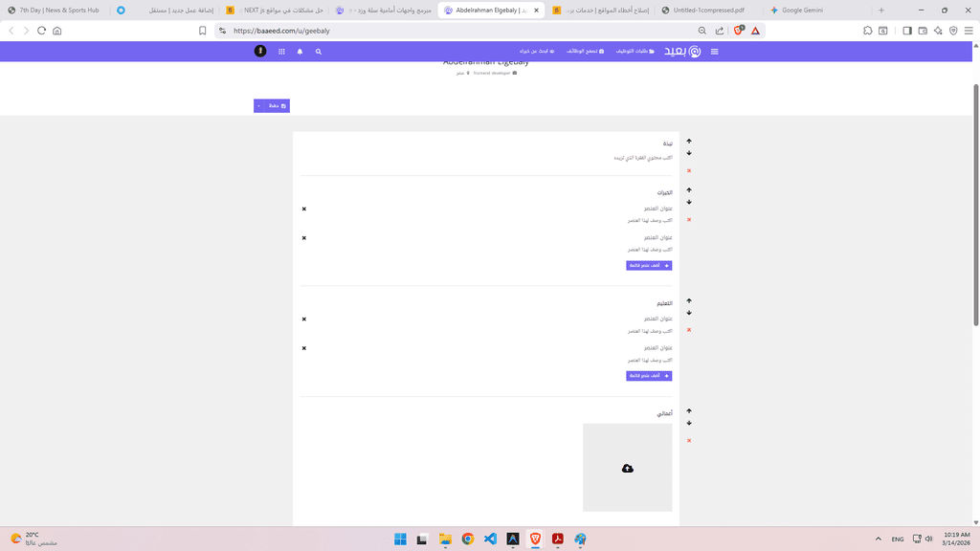This screenshot has width=980, height=551.
Task: Open the site search magnifier in the purple header
Action: pyautogui.click(x=318, y=52)
